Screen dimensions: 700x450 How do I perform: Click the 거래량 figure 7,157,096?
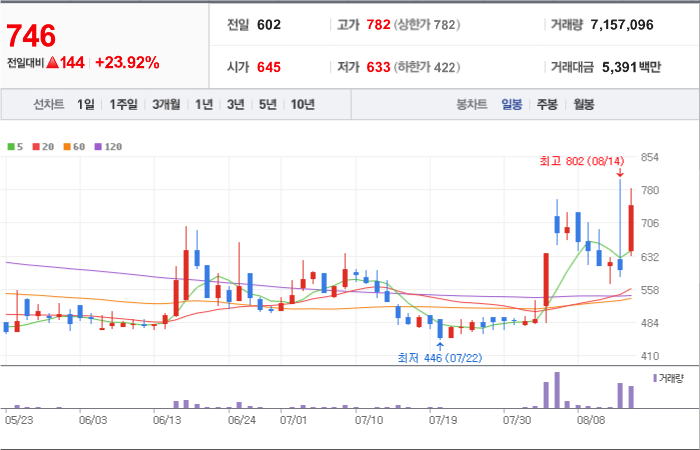point(622,25)
